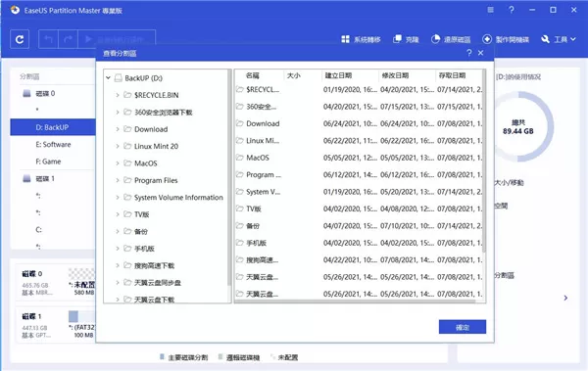This screenshot has width=588, height=371.
Task: Click the help icon in the dialog header
Action: pos(468,53)
